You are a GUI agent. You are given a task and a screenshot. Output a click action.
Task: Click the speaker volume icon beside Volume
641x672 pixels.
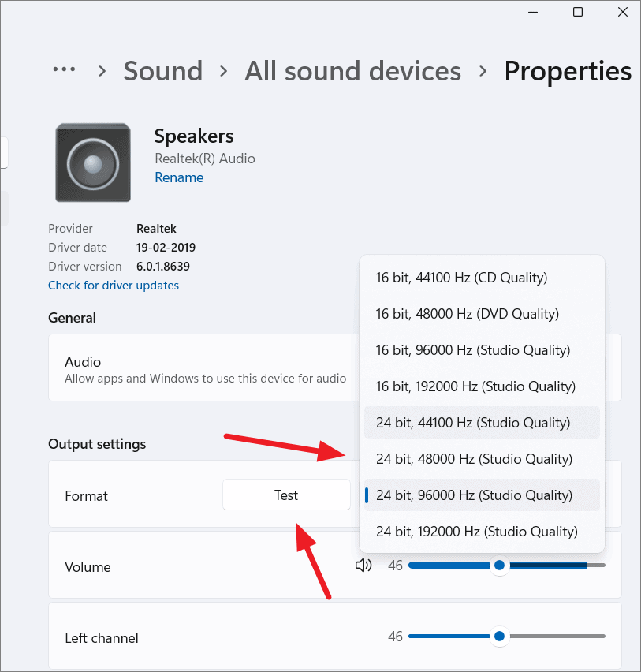point(363,565)
